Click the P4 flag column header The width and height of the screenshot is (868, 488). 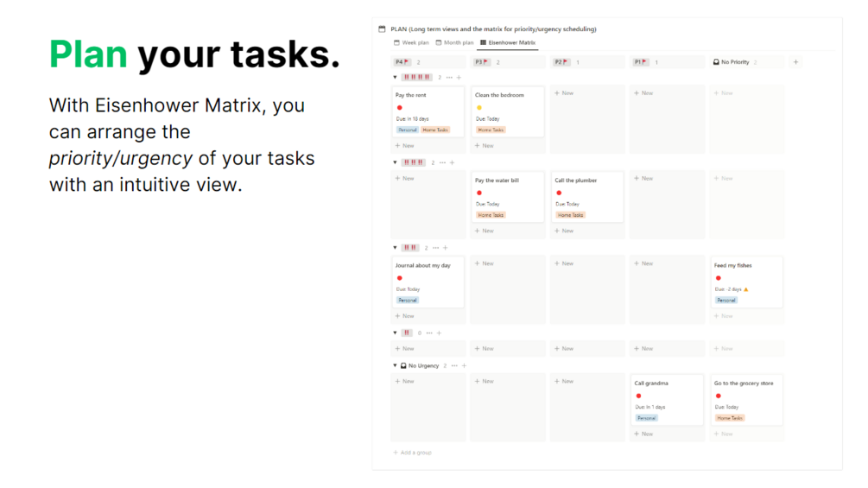[402, 62]
